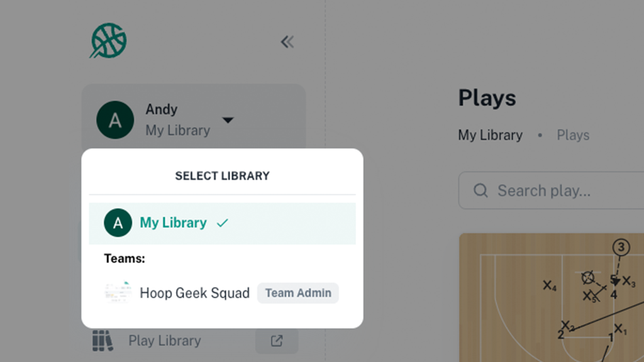Screen dimensions: 644x362
Task: Click the Andy account name in sidebar
Action: coord(162,109)
